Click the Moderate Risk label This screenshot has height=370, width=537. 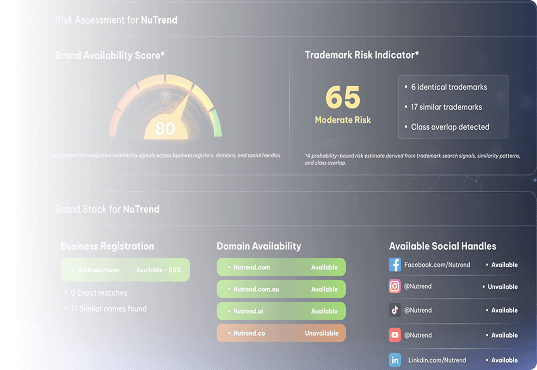(x=343, y=120)
